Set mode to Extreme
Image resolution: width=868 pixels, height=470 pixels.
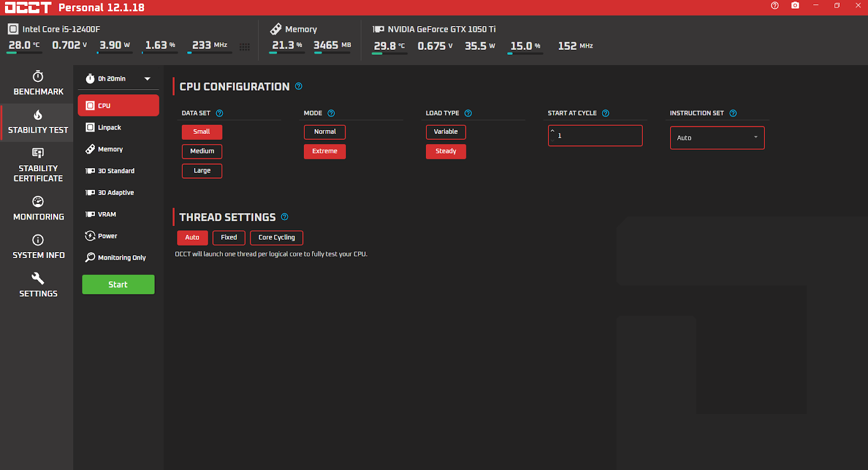tap(324, 151)
